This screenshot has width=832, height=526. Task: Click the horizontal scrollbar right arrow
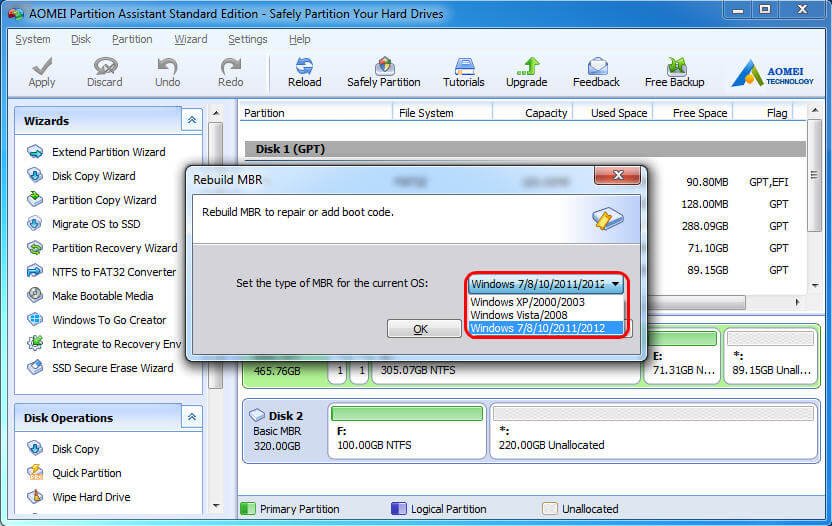point(797,302)
